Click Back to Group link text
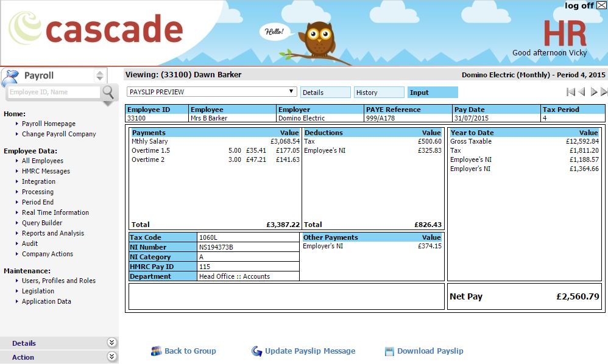 pyautogui.click(x=190, y=351)
